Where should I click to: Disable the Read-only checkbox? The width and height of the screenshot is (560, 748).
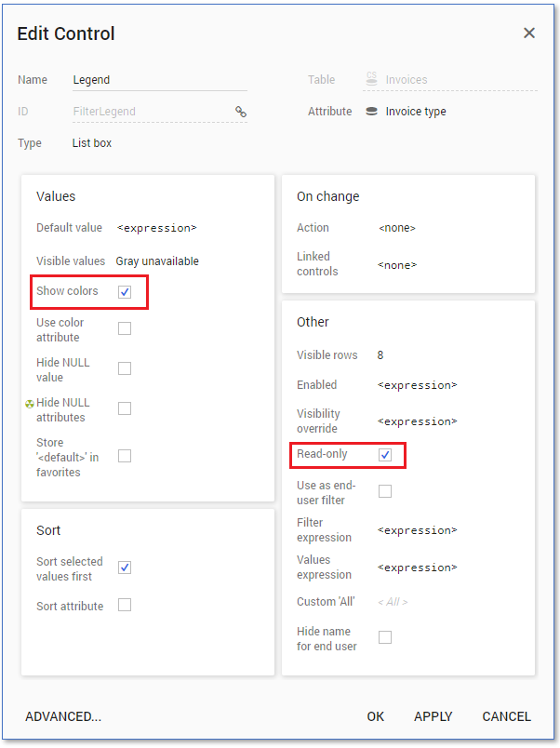click(385, 455)
